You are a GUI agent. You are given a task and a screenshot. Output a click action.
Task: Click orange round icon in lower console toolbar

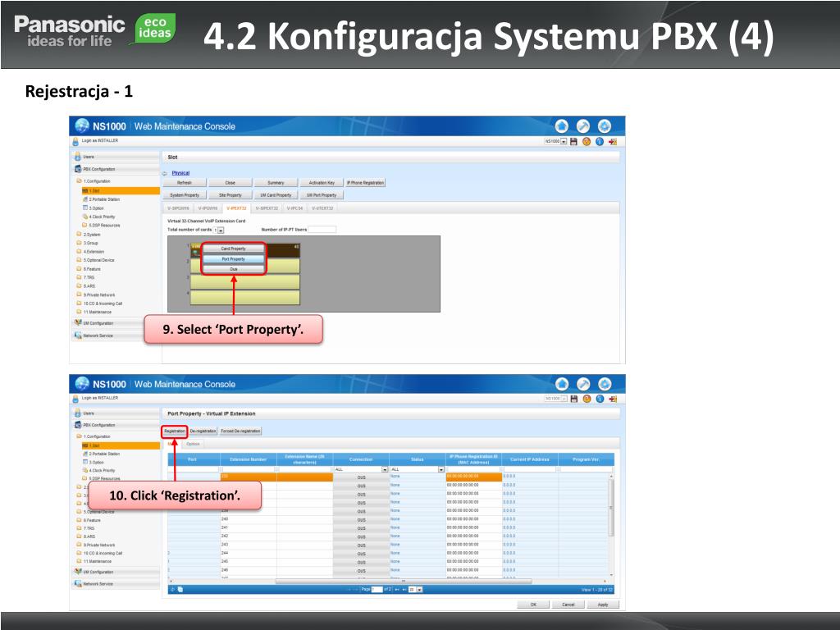587,399
